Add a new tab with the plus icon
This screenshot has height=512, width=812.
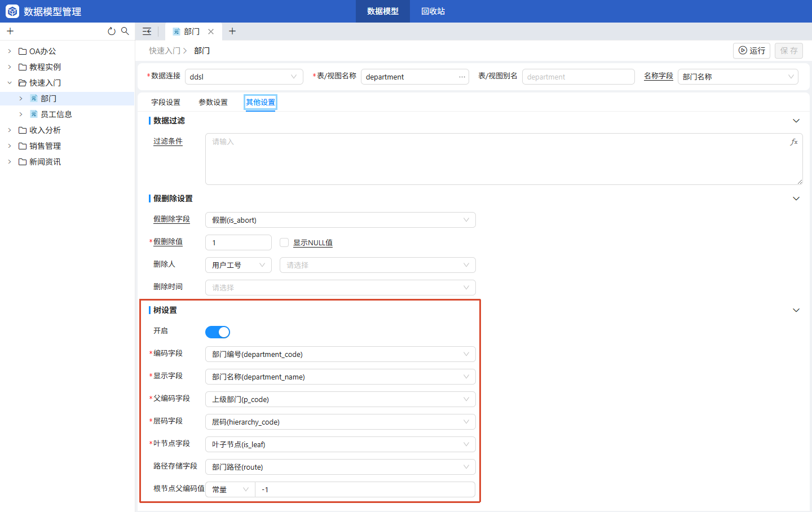pyautogui.click(x=232, y=31)
